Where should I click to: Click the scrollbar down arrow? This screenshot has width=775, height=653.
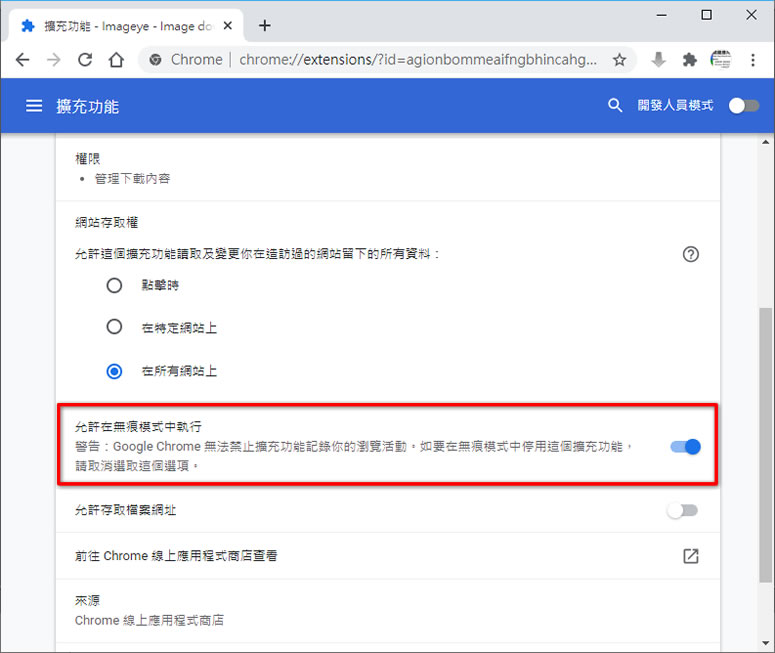766,643
